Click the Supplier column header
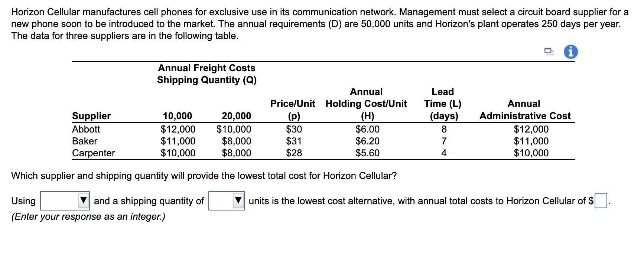This screenshot has width=644, height=271. (92, 115)
